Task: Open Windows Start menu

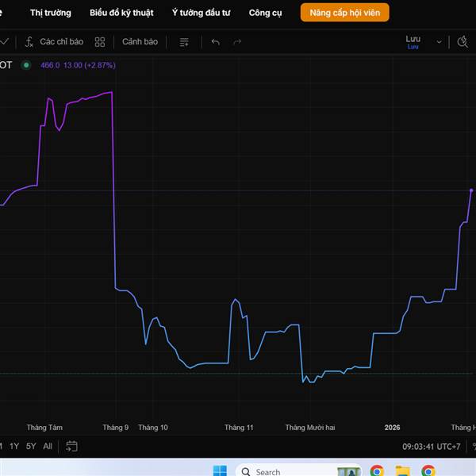Action: click(x=220, y=471)
